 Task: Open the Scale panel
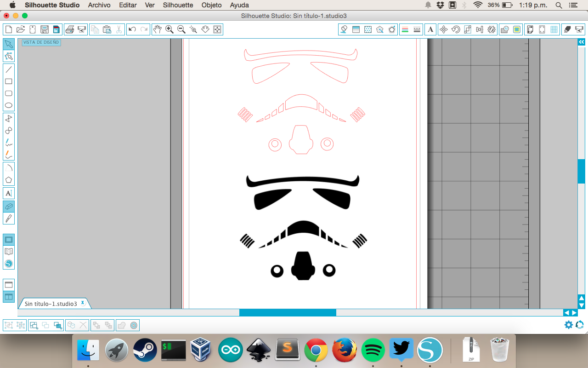click(468, 29)
